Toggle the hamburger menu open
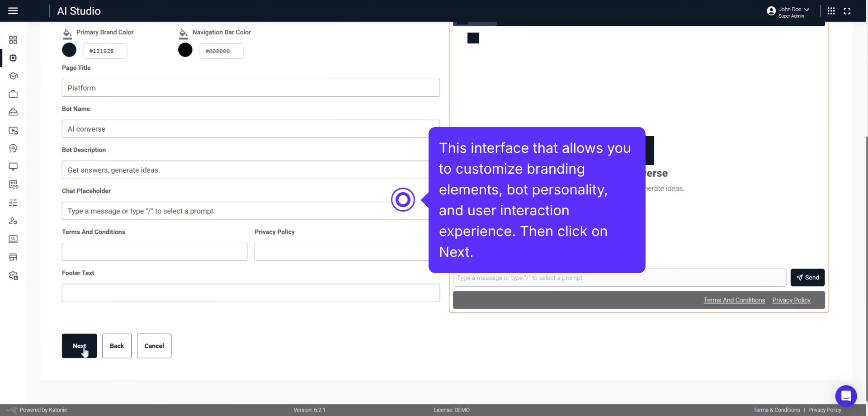Image resolution: width=868 pixels, height=416 pixels. (13, 10)
